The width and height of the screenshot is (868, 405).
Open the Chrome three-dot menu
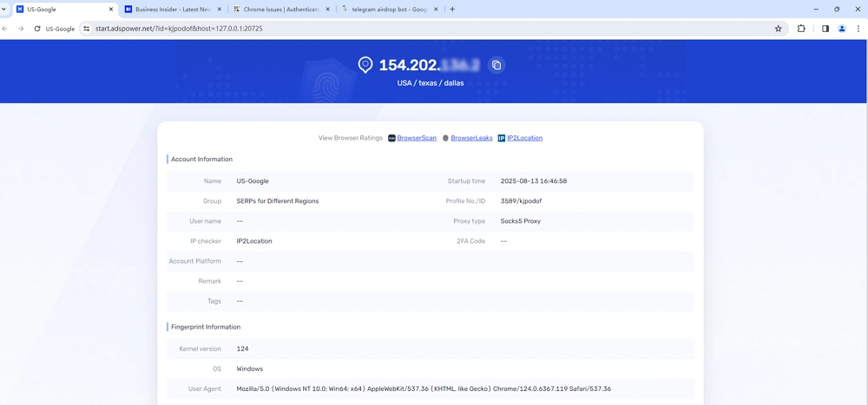click(858, 29)
